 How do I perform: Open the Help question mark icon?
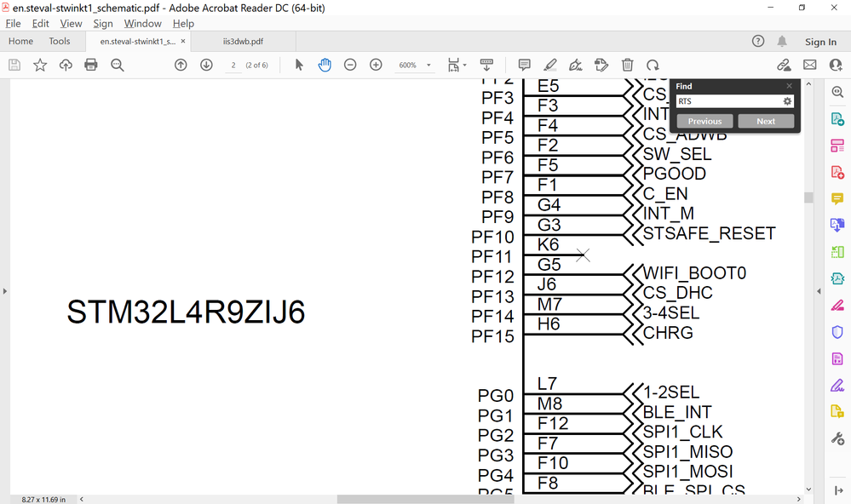click(758, 41)
